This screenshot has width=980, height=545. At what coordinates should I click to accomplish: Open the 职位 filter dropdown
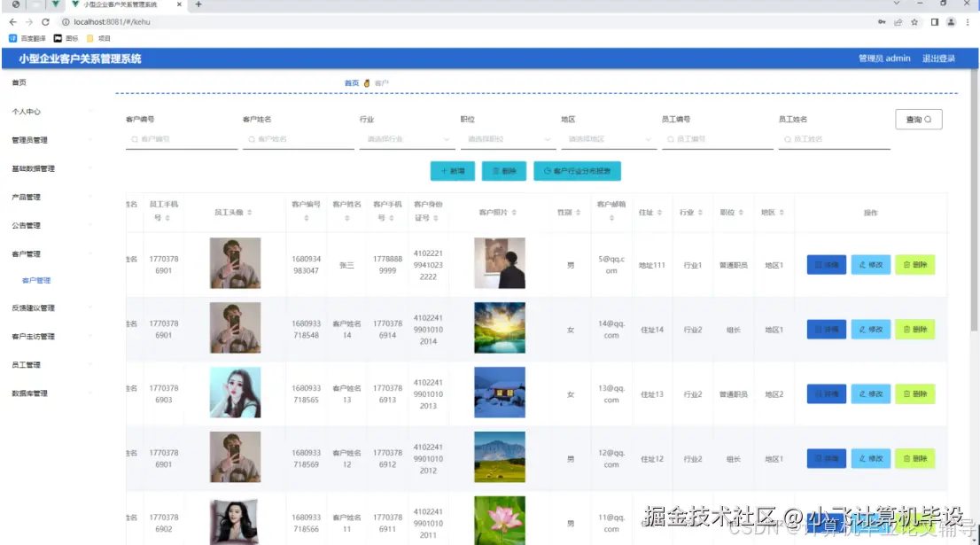click(x=508, y=139)
